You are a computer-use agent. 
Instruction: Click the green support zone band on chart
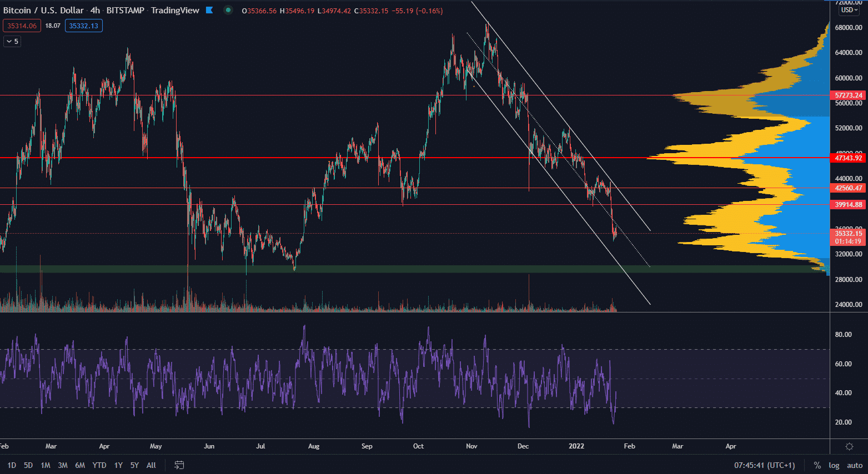389,269
